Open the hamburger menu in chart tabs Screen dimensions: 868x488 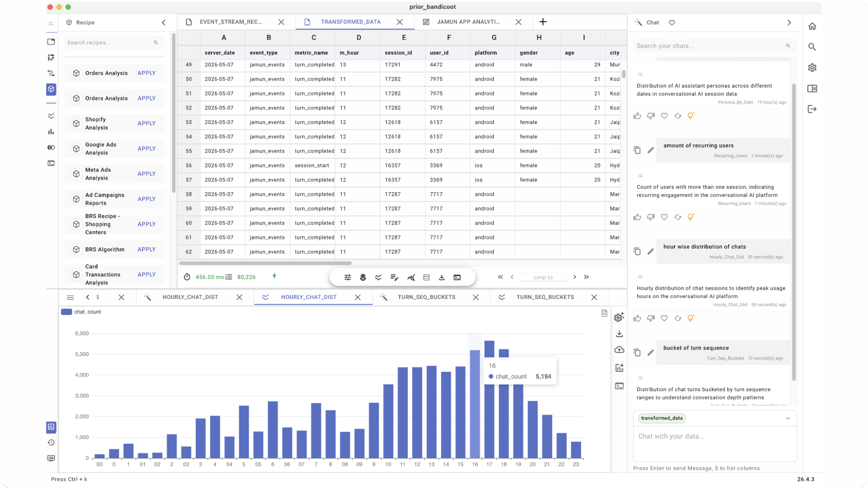[x=70, y=297]
